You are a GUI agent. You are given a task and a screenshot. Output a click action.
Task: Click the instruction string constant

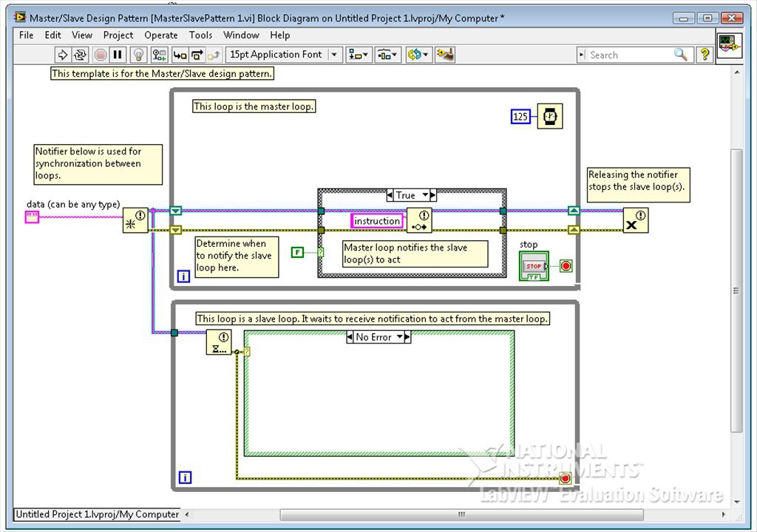pos(376,221)
